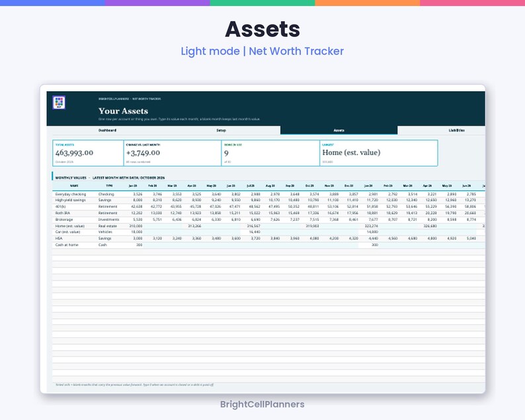Click the Car (est. value) name cell

[x=67, y=231]
